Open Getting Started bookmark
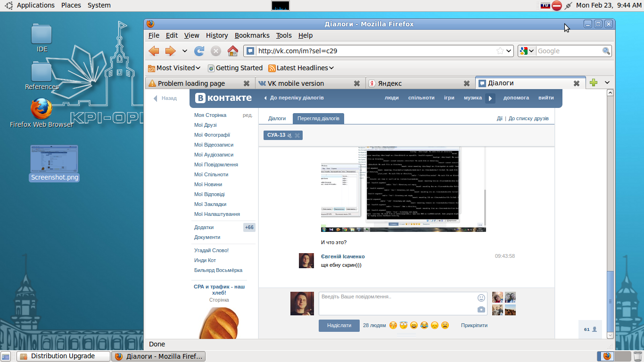The width and height of the screenshot is (644, 362). pyautogui.click(x=235, y=68)
